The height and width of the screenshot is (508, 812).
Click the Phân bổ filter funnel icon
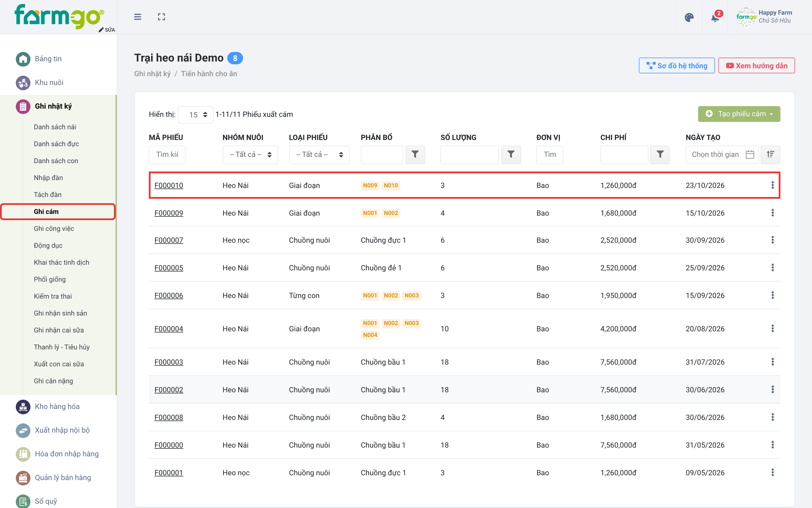415,155
